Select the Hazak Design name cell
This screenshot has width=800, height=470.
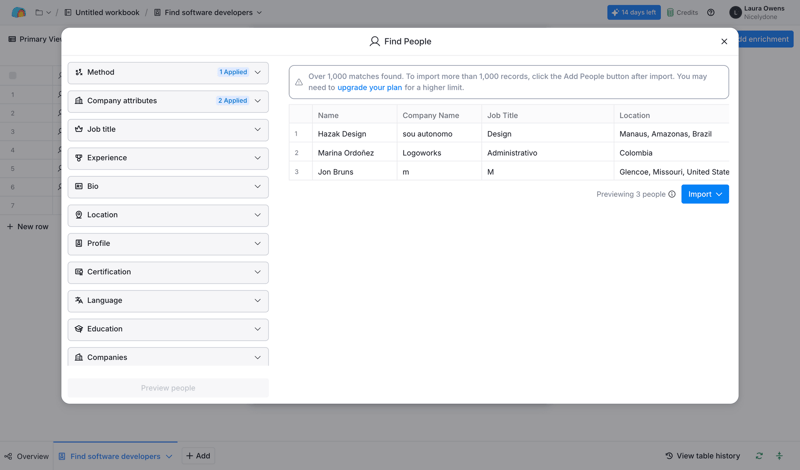(355, 134)
